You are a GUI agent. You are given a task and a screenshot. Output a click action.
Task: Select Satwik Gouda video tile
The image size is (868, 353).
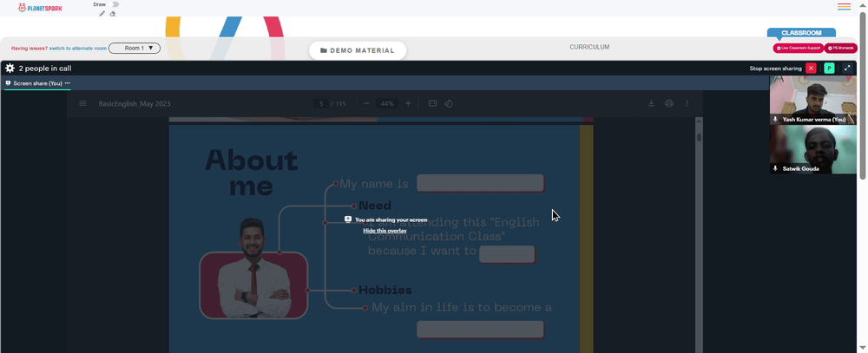pyautogui.click(x=812, y=149)
